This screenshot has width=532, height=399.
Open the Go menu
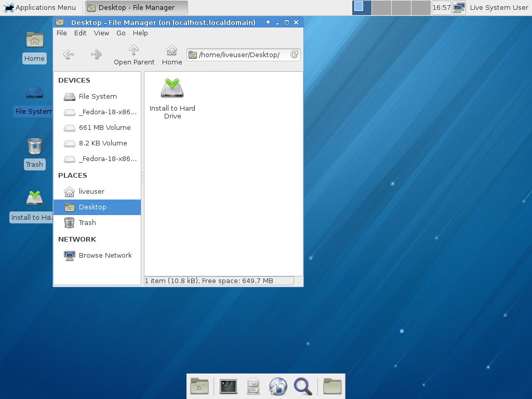click(x=121, y=33)
